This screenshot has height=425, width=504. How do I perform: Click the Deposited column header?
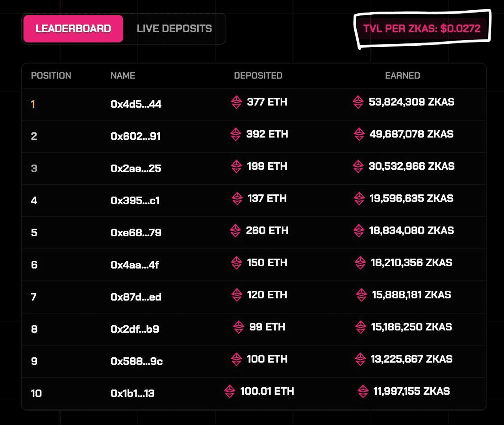[x=258, y=76]
